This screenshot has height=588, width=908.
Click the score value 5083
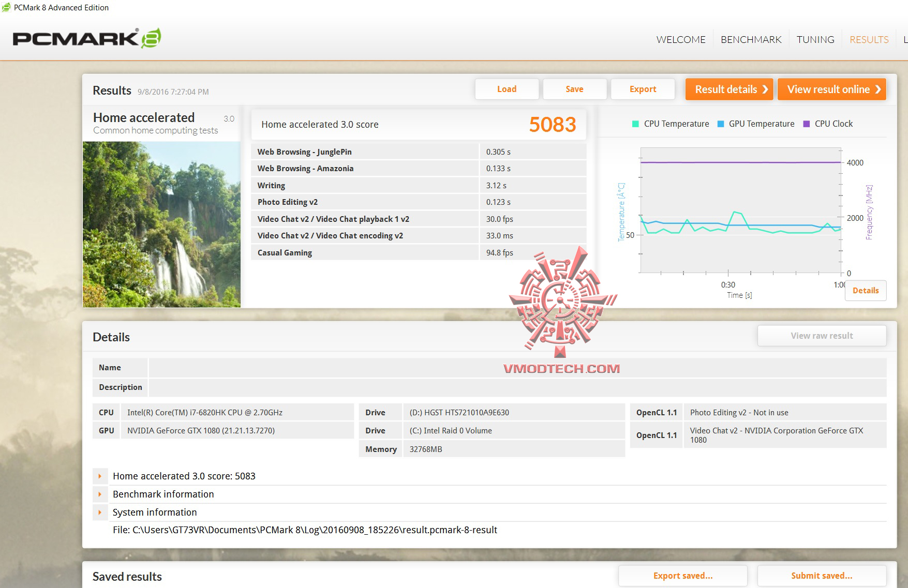552,125
